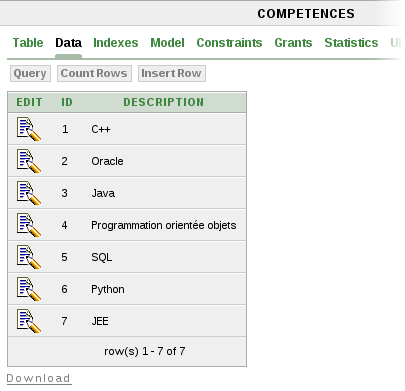The height and width of the screenshot is (391, 405).
Task: View the Statistics tab
Action: tap(351, 43)
